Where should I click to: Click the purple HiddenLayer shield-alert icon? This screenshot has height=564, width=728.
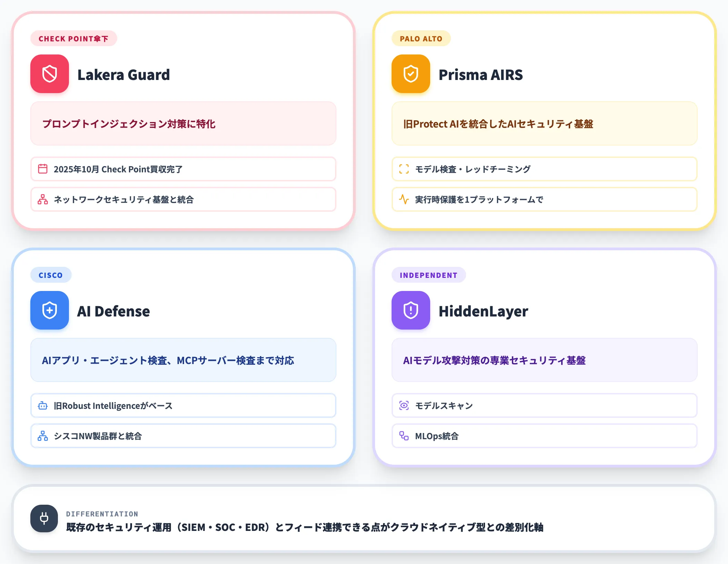coord(411,310)
